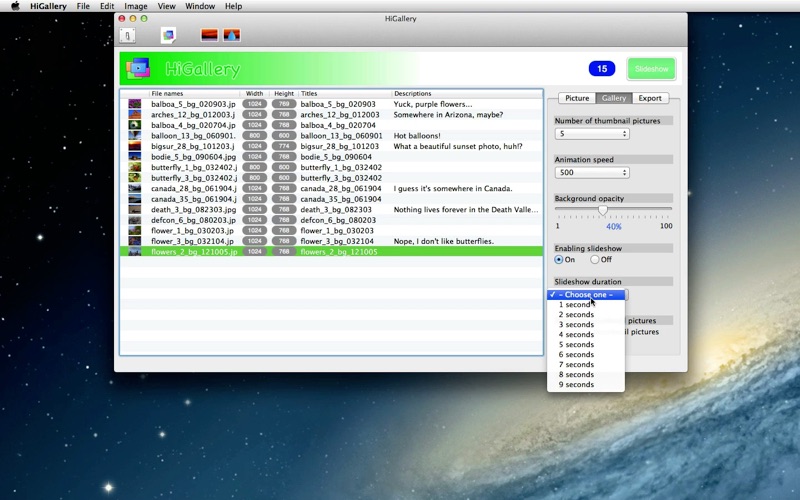
Task: Choose '2 seconds' slideshow duration
Action: pos(586,315)
